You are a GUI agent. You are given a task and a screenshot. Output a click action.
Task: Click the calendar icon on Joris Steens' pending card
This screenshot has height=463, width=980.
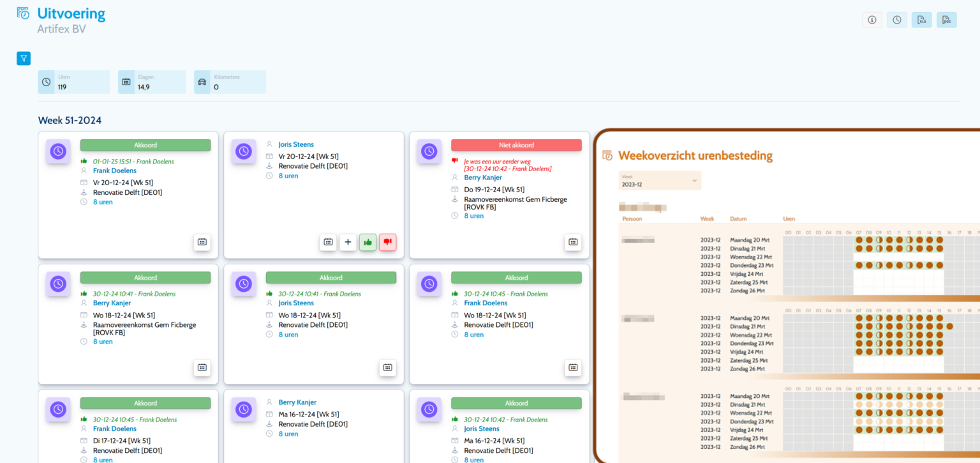click(x=328, y=243)
